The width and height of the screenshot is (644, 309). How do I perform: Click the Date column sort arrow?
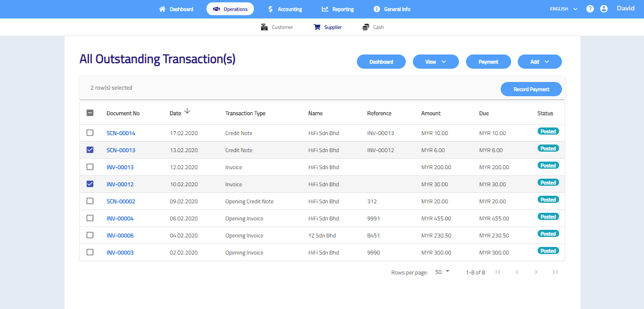point(187,111)
